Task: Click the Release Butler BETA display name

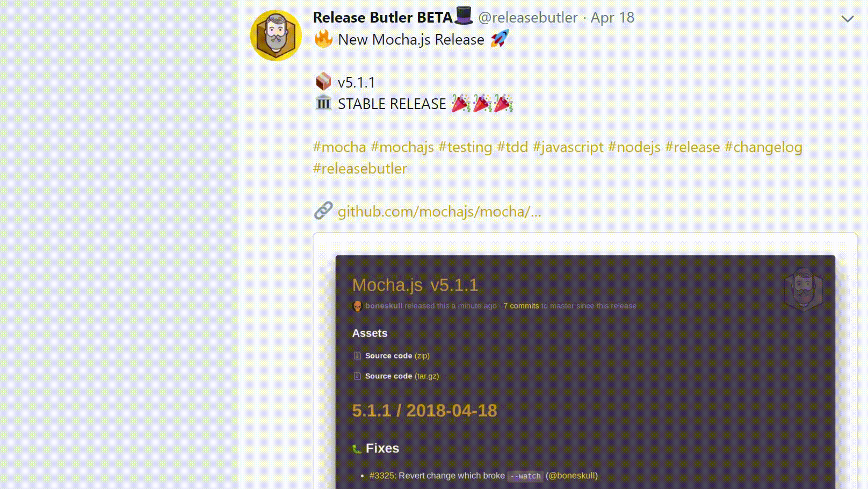Action: [x=382, y=18]
